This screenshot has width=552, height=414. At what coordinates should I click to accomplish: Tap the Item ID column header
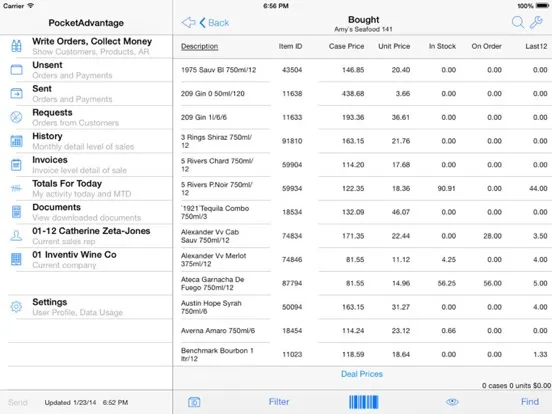(x=290, y=46)
